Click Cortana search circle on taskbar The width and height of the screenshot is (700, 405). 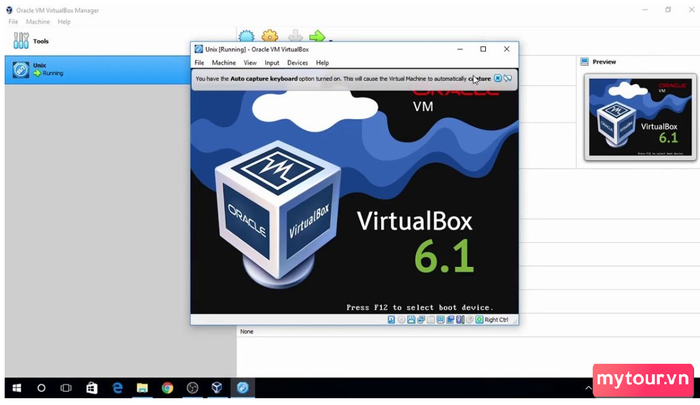41,388
